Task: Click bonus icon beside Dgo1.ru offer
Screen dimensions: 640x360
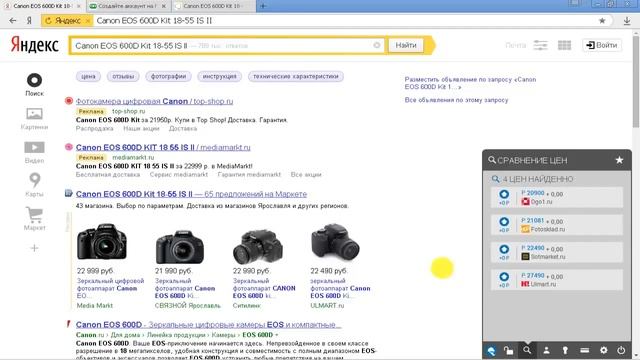Action: 504,197
